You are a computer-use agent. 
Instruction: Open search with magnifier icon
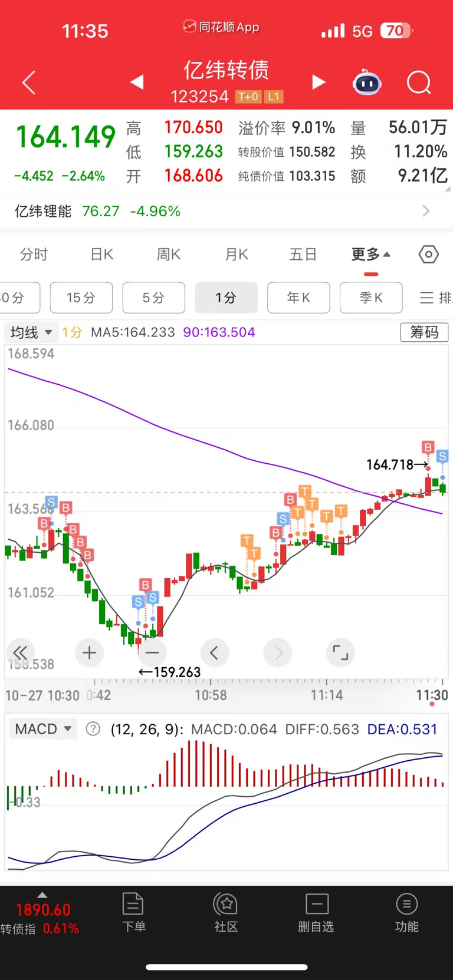coord(419,83)
